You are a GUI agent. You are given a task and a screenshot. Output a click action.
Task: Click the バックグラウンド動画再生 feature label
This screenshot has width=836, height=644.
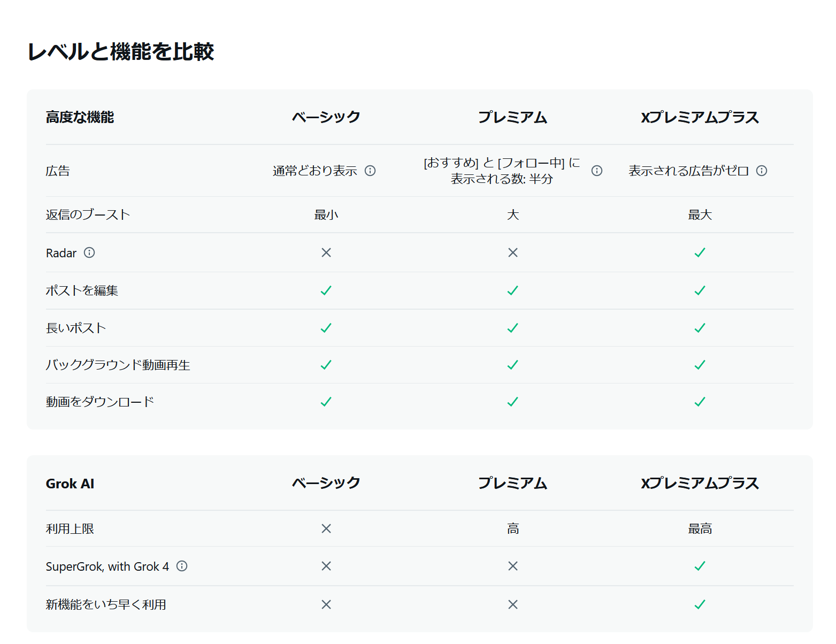coord(118,365)
